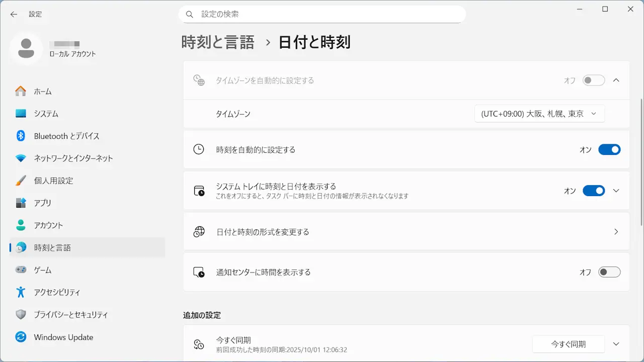The image size is (644, 362).
Task: Go to システム in the sidebar
Action: tap(46, 114)
